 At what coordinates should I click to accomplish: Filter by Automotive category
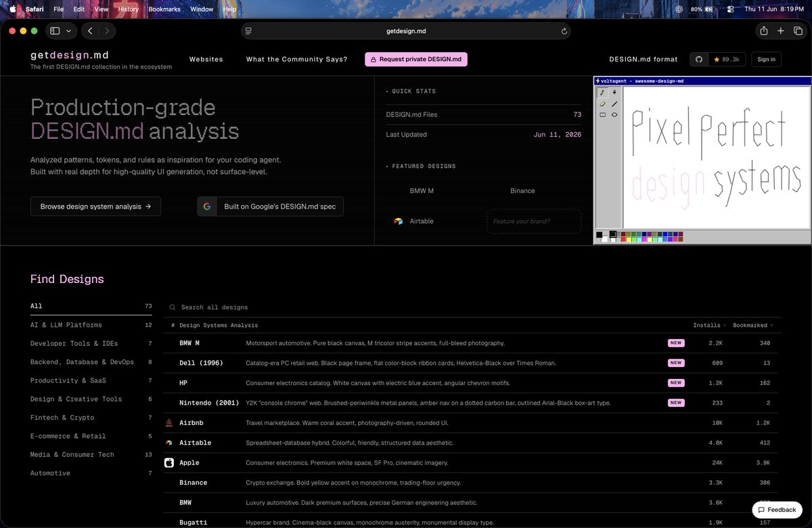[x=91, y=473]
